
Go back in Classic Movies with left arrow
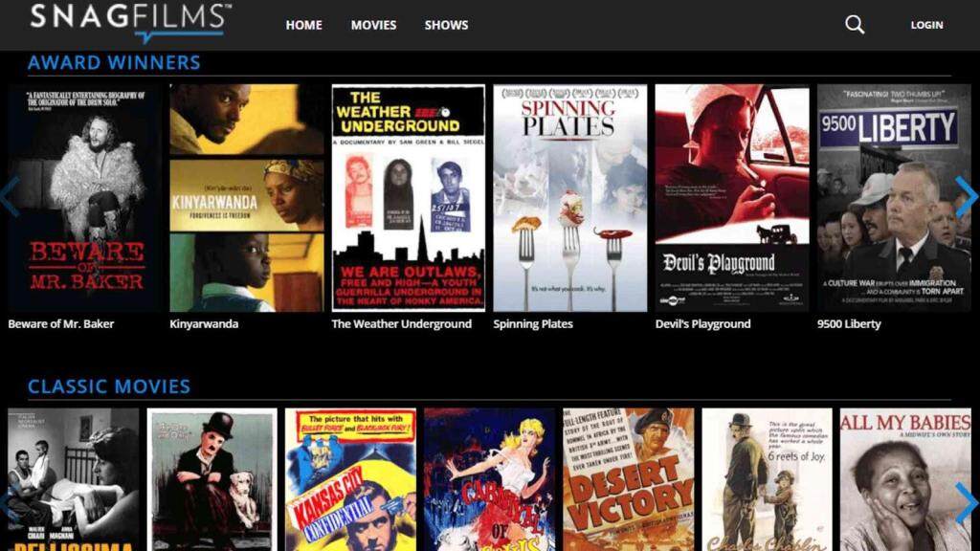tap(8, 503)
